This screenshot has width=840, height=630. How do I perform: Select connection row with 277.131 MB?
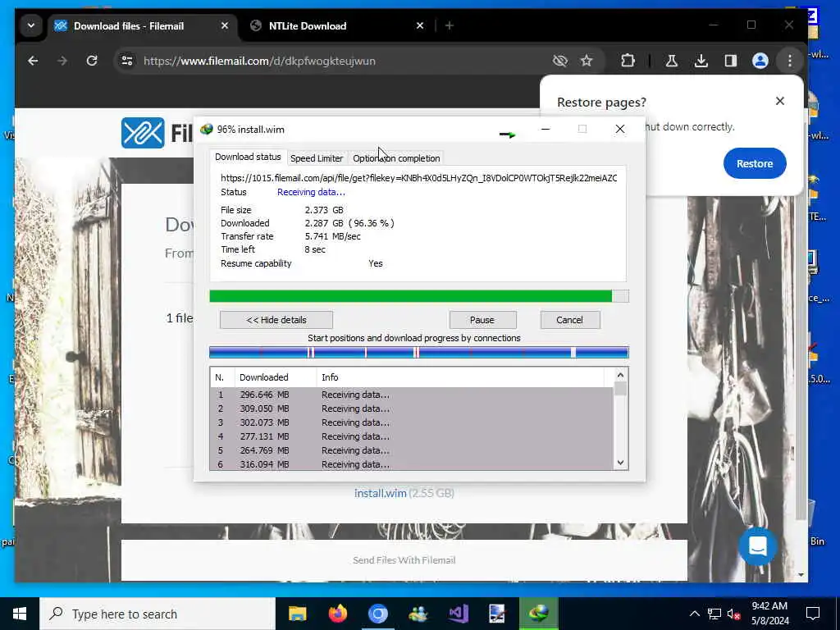[412, 436]
